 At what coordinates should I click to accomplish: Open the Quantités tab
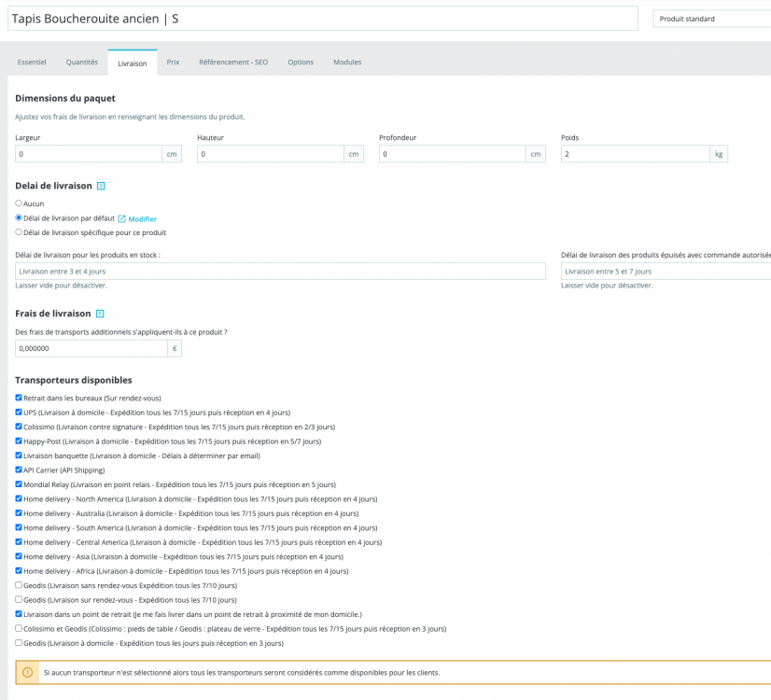[81, 63]
